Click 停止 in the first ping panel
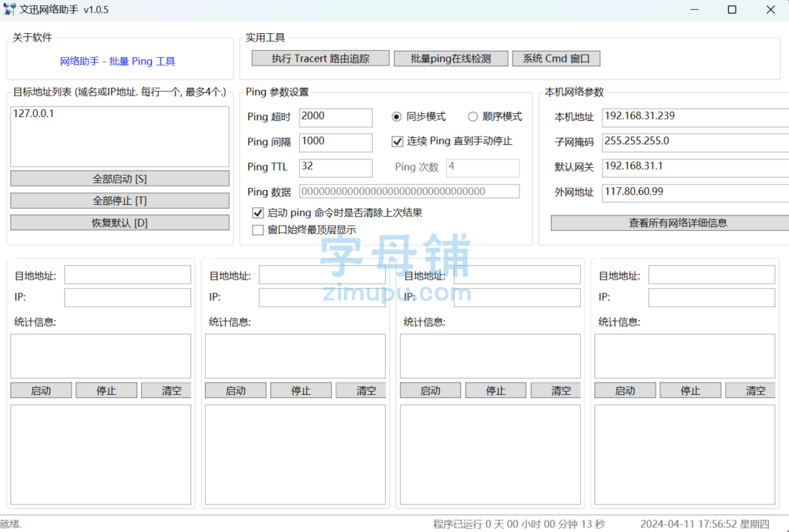The width and height of the screenshot is (789, 532). 106,390
